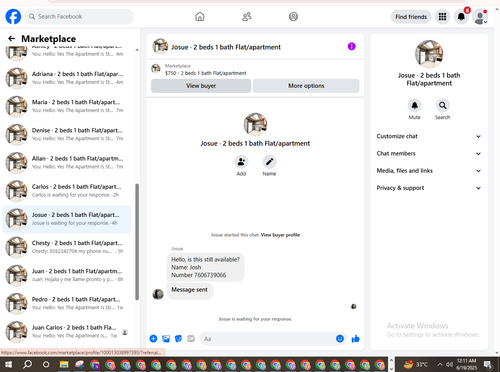Show hidden system tray icons
Screen dimensions: 500x372
(440, 364)
